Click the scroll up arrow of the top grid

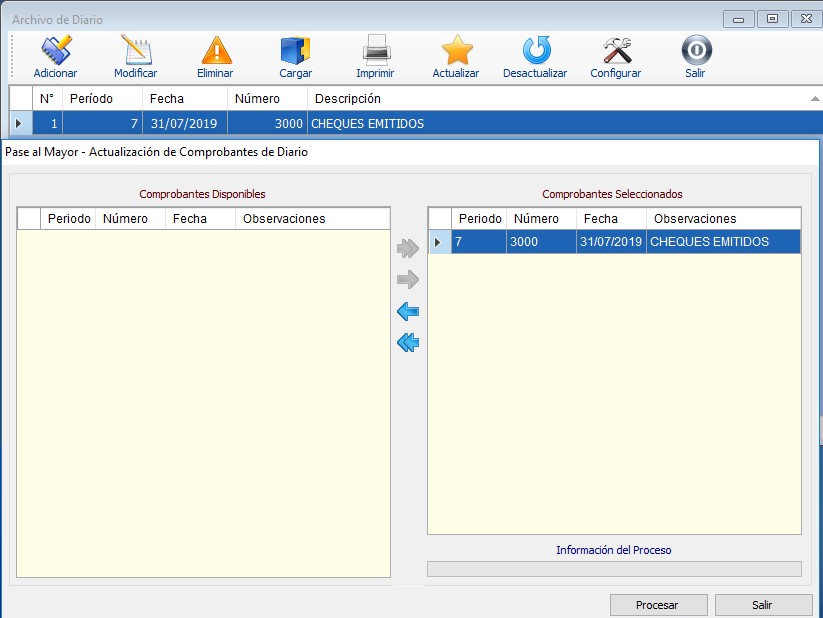pyautogui.click(x=815, y=99)
